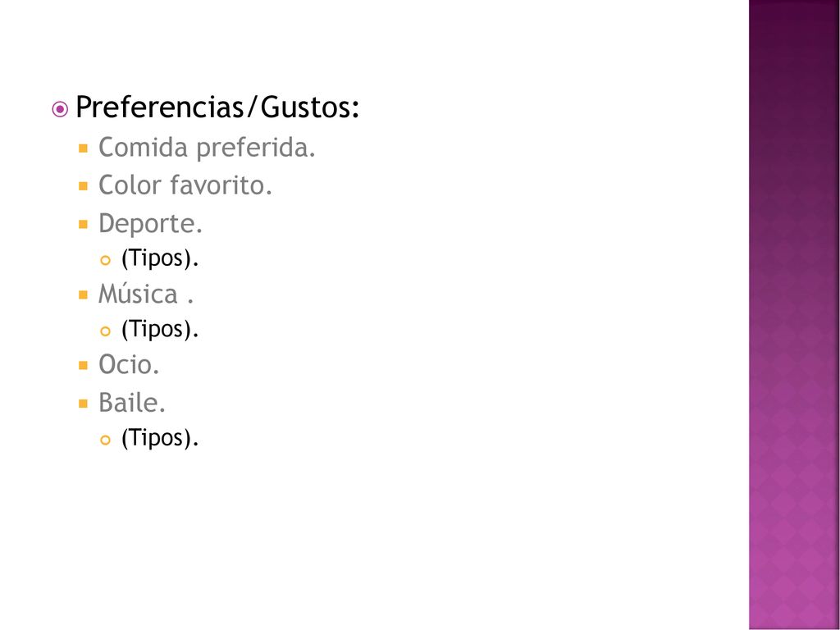Click the orange square bullet beside Deporte

tap(83, 225)
